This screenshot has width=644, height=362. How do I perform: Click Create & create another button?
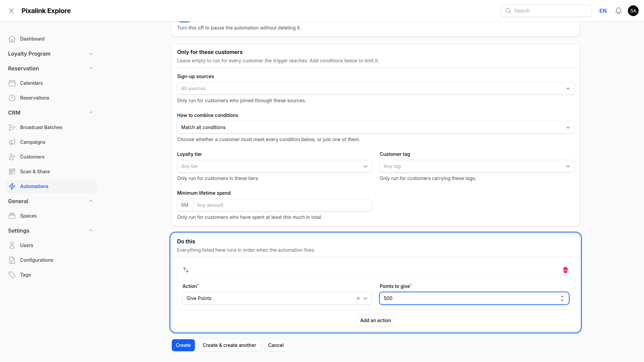click(229, 345)
